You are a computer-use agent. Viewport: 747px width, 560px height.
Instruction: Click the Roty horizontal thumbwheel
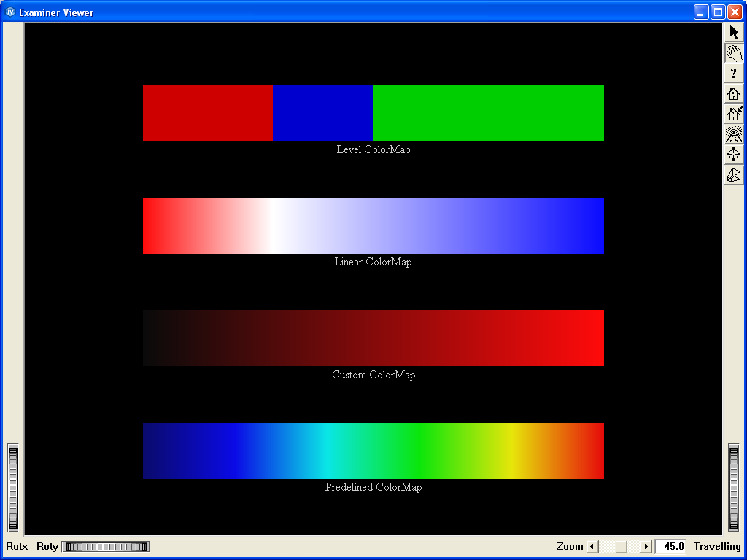coord(105,547)
